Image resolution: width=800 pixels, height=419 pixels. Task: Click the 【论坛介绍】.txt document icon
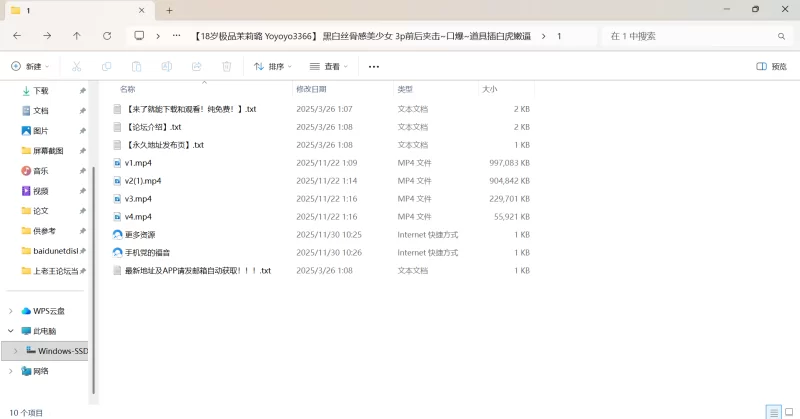(x=117, y=127)
